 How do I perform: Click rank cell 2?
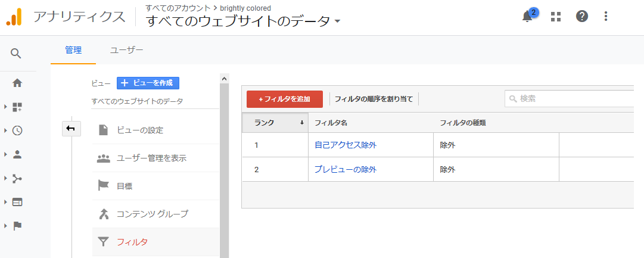tap(275, 169)
